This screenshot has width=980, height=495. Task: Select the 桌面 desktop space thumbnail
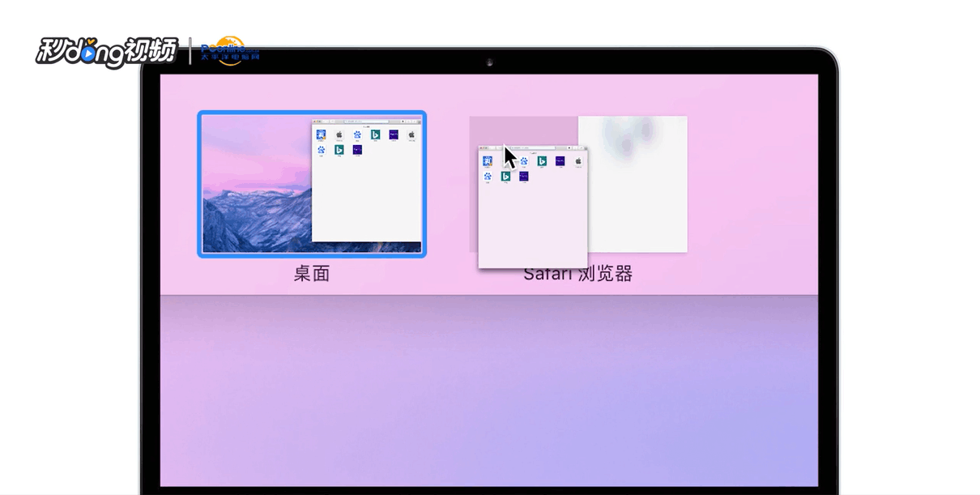[x=312, y=184]
